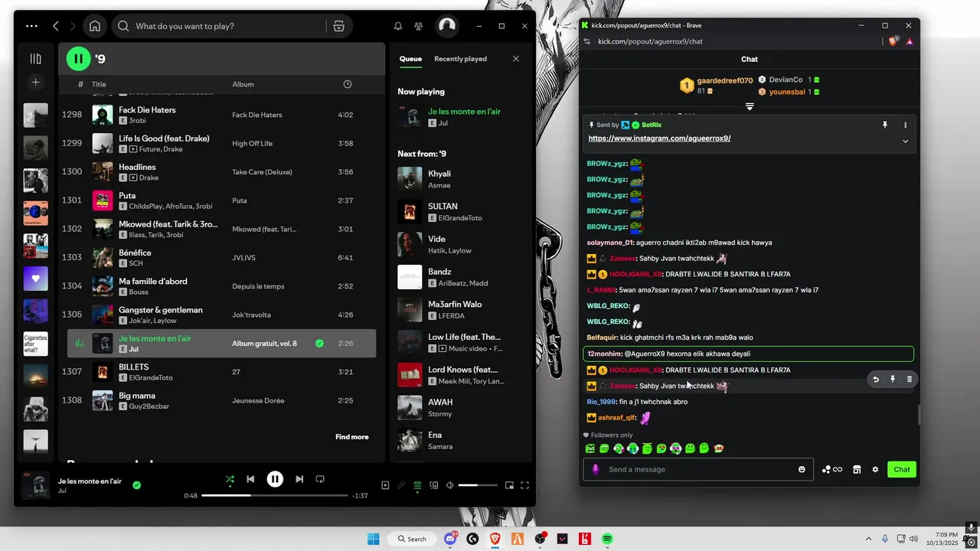The height and width of the screenshot is (551, 980).
Task: Reply to Zateeex message using arrow icon
Action: 876,379
